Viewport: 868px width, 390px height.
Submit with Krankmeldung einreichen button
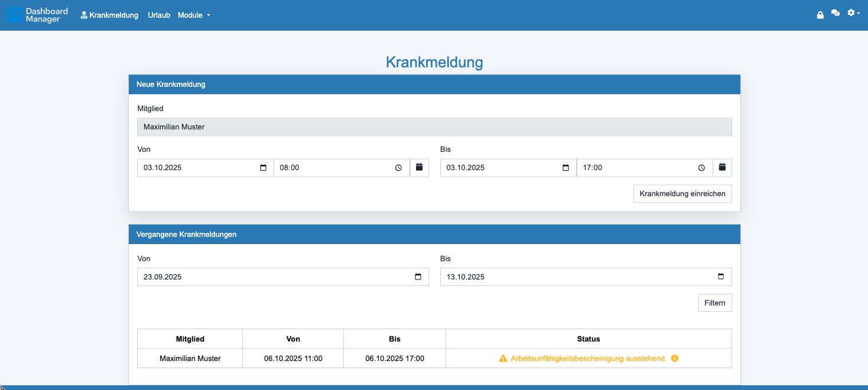[682, 194]
